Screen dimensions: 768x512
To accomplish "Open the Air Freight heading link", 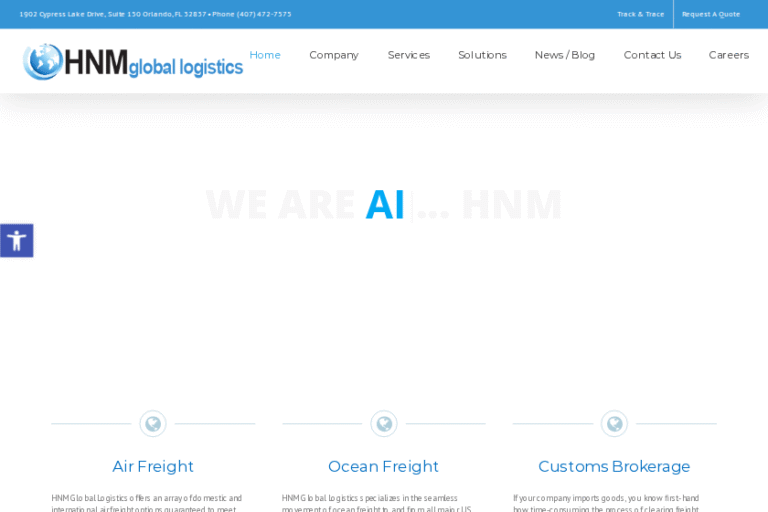I will pyautogui.click(x=153, y=466).
